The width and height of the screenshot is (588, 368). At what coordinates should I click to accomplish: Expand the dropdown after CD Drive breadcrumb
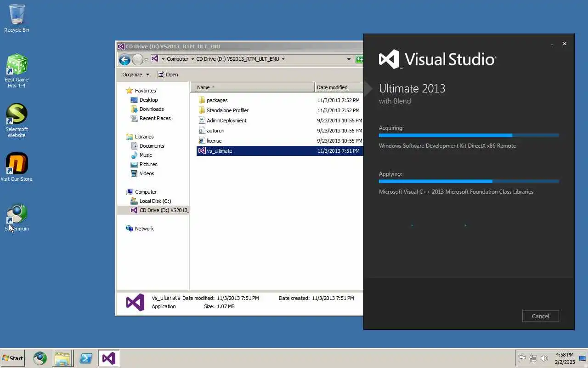click(283, 59)
